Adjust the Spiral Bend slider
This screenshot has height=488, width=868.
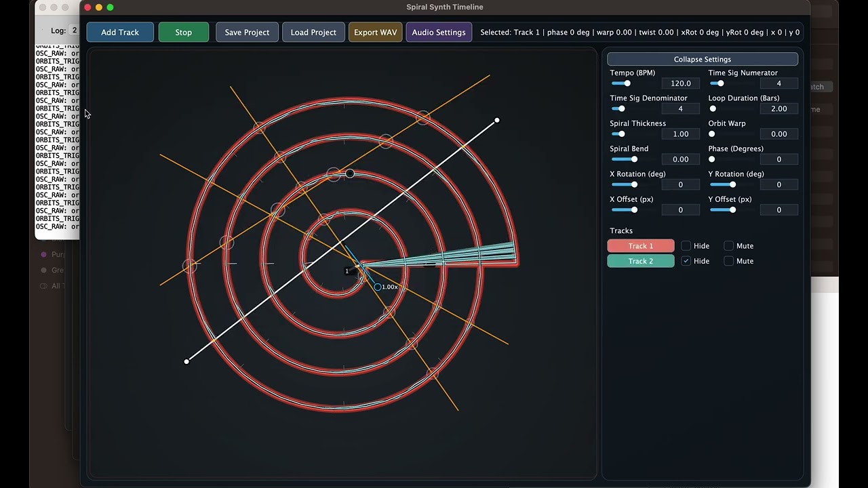[633, 159]
